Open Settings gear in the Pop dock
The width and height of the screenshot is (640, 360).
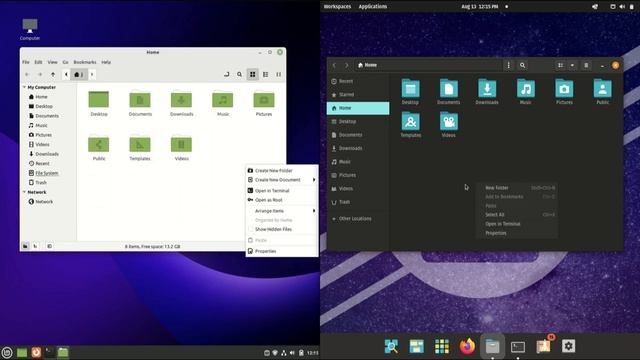coord(569,346)
